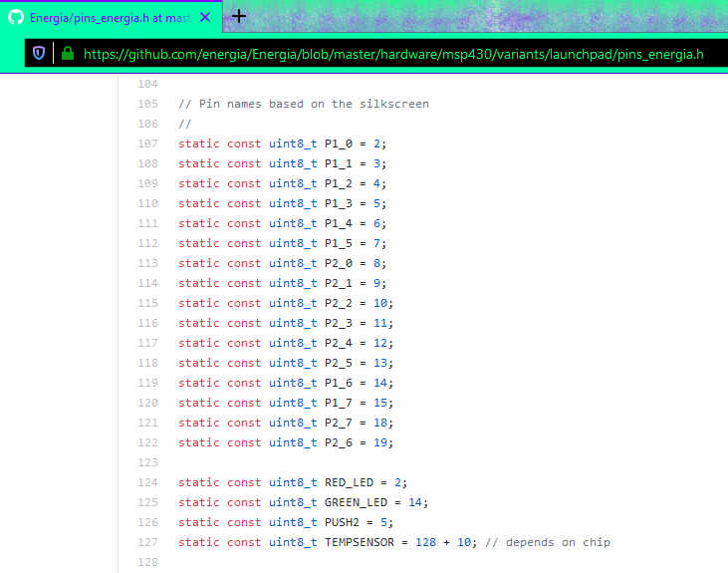The height and width of the screenshot is (573, 728).
Task: Open the tracking protection shield panel
Action: click(x=39, y=53)
